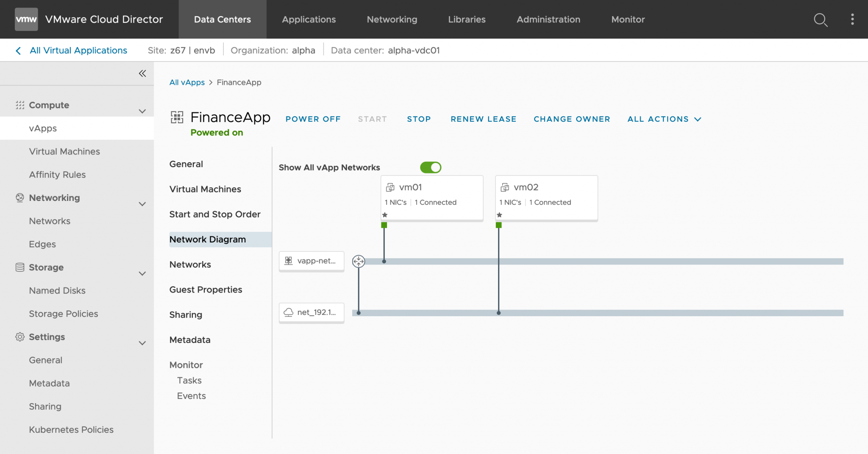This screenshot has width=868, height=454.
Task: Click the POWER OFF button
Action: tap(313, 119)
